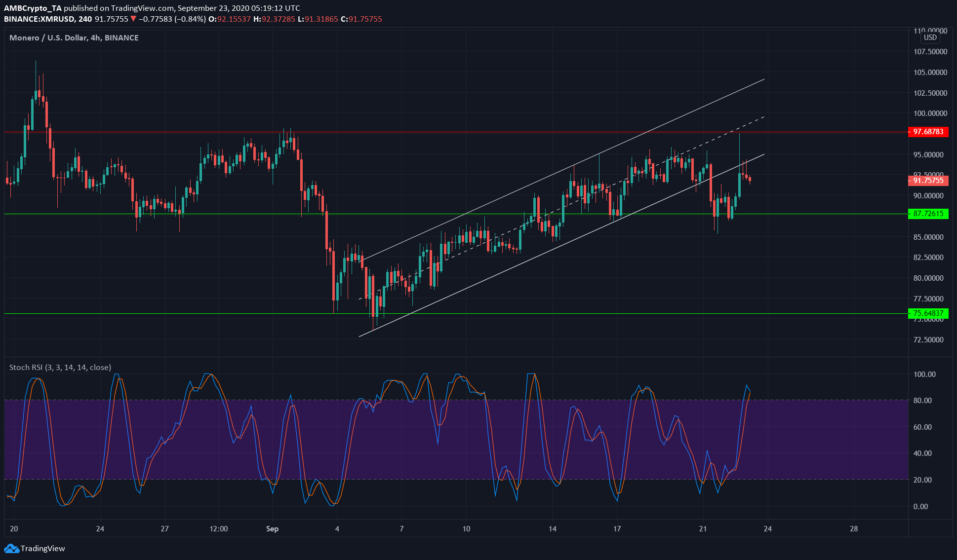Click the green 75.64837 price label
The height and width of the screenshot is (560, 957).
coord(928,313)
